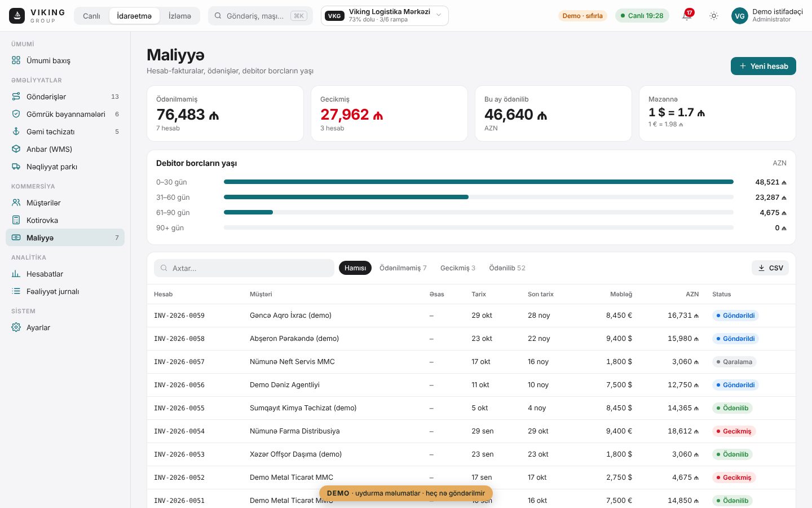This screenshot has width=812, height=508.
Task: Open Göndərişlər in the sidebar
Action: coord(65,97)
